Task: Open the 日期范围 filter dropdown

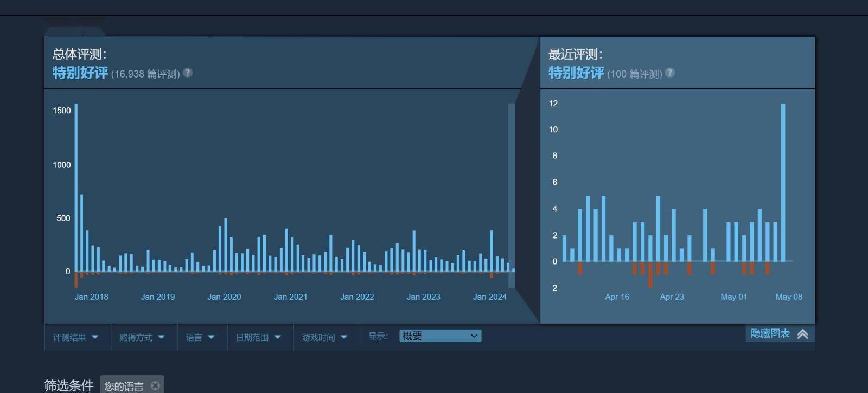Action: click(x=259, y=337)
